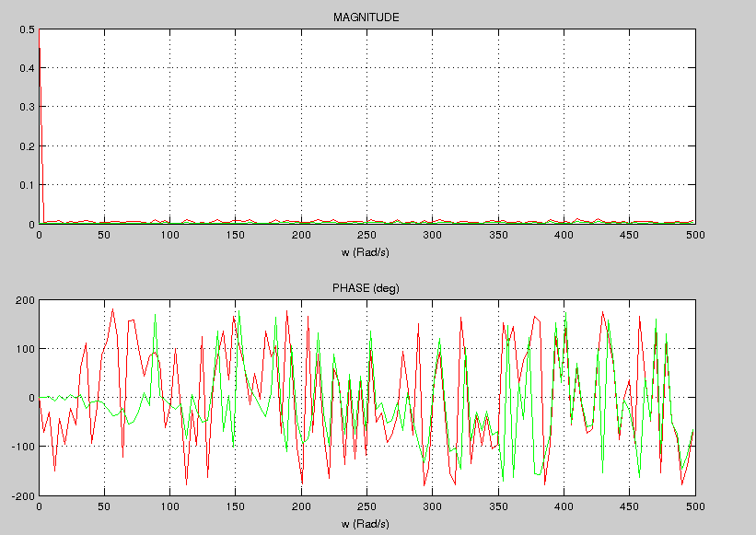
Task: Select x-axis tick 150 below the phase plot
Action: tap(236, 506)
